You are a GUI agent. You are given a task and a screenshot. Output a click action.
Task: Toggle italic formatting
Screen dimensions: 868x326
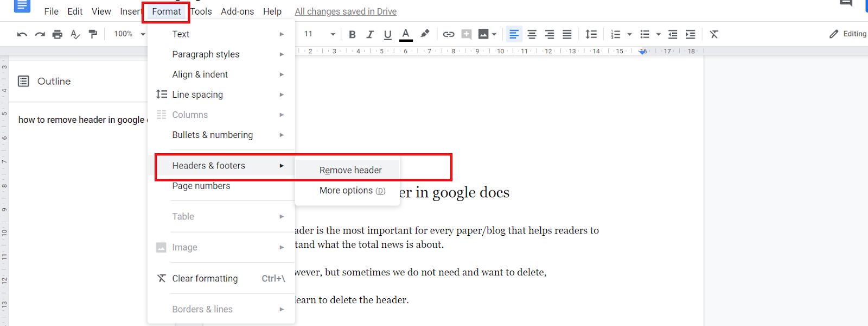370,34
